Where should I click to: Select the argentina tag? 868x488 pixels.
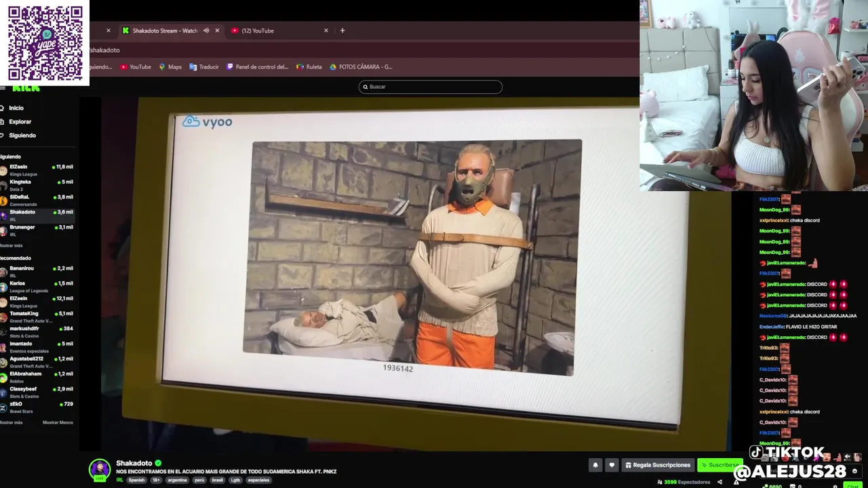[177, 480]
